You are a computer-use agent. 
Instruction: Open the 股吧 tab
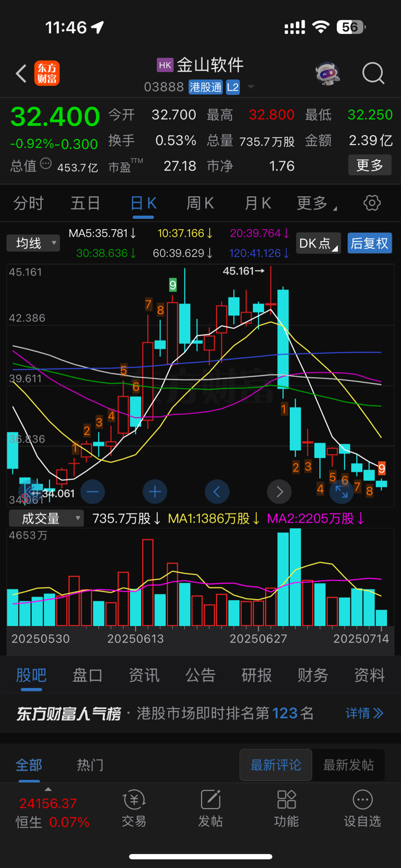point(31,675)
